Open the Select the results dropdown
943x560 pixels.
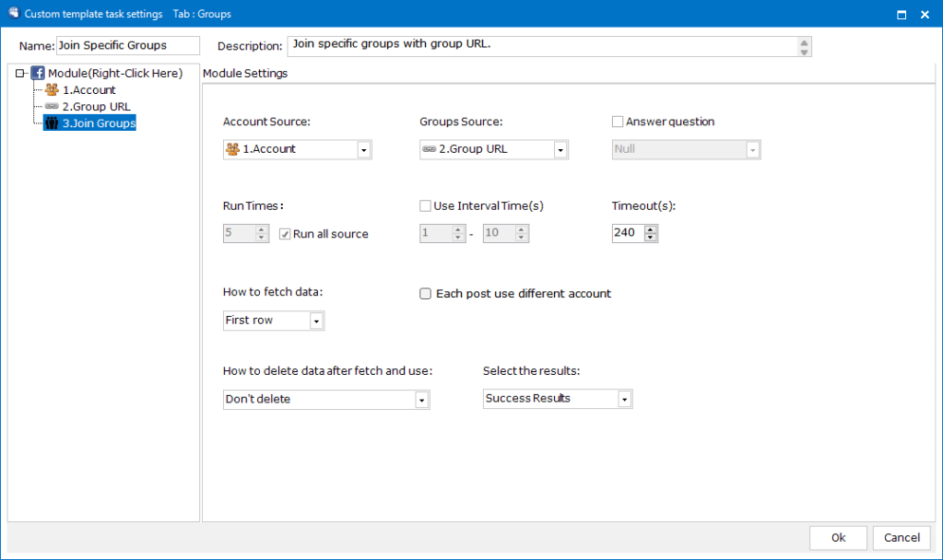point(624,400)
